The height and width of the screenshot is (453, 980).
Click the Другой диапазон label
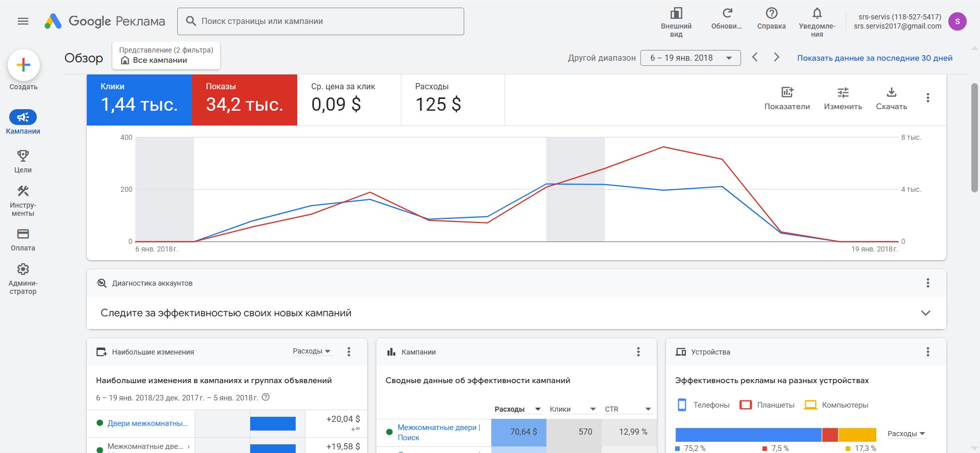pyautogui.click(x=602, y=58)
